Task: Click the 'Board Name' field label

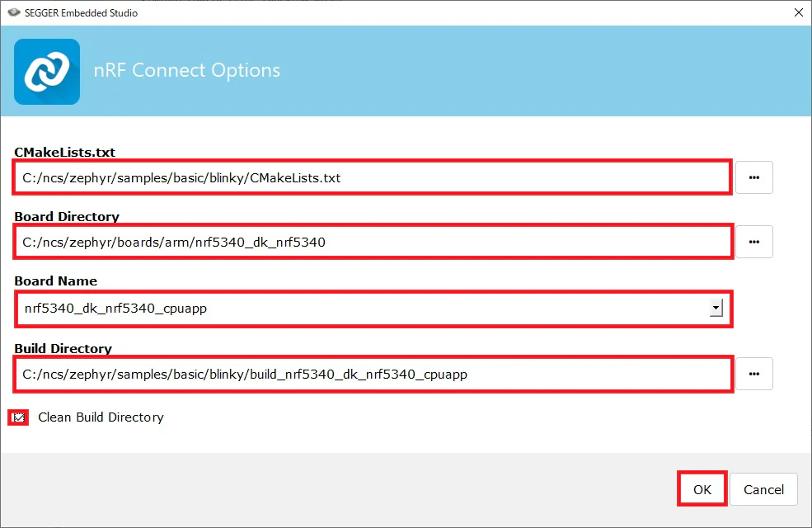Action: point(56,280)
